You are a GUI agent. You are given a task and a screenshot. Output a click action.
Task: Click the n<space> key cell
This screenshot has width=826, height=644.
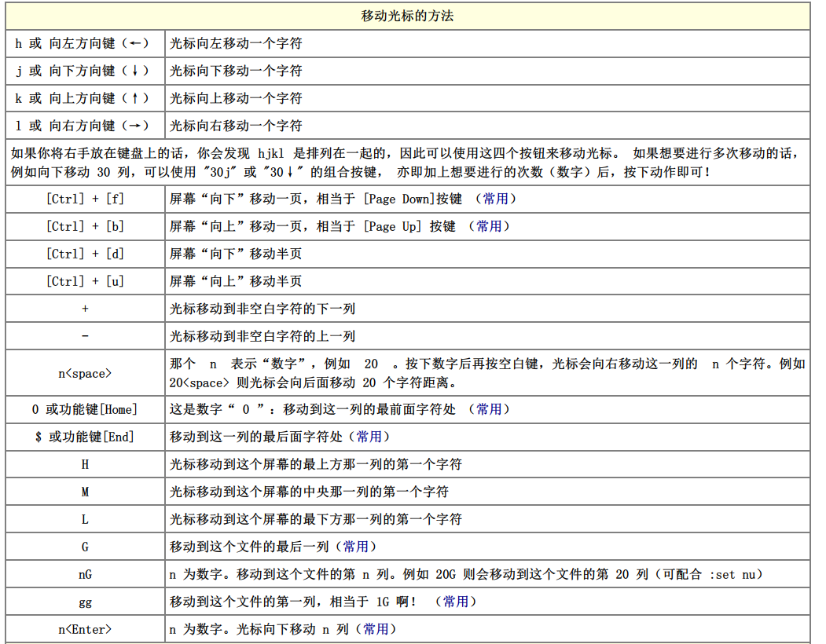click(x=85, y=374)
